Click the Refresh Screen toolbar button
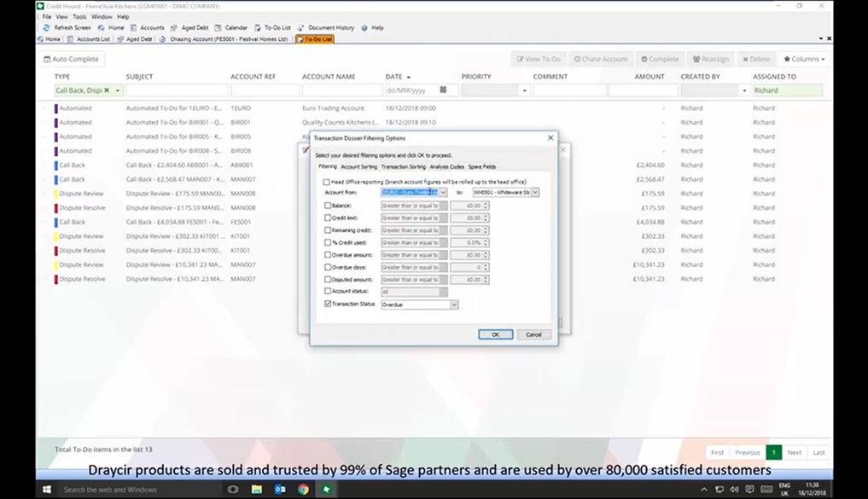 pyautogui.click(x=67, y=27)
